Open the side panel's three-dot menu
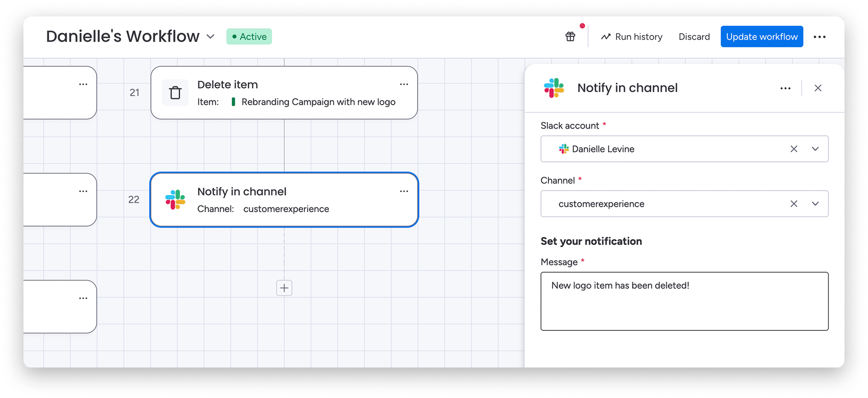868x398 pixels. pos(785,88)
